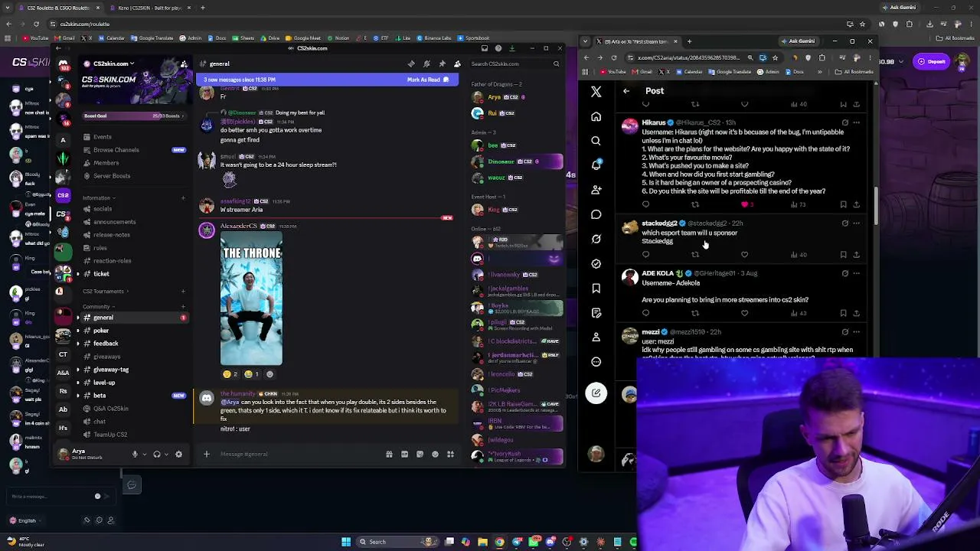Open Bookmarks in the X sidebar

point(596,288)
